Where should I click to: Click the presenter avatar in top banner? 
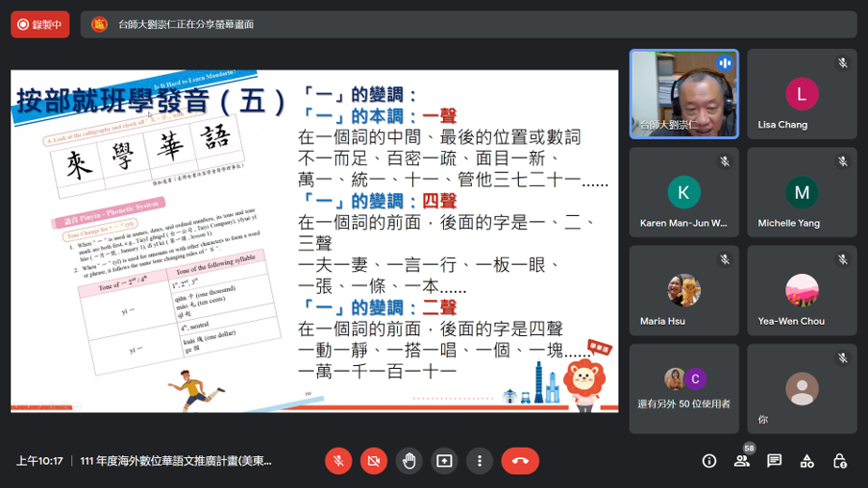pyautogui.click(x=99, y=24)
